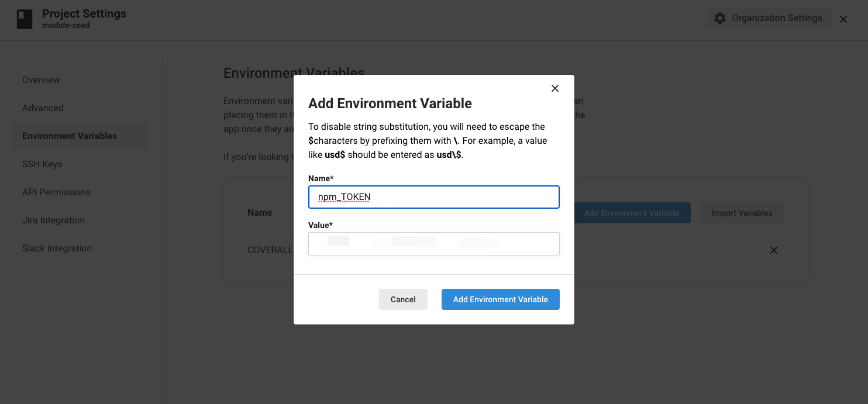Go to Advanced settings in the sidebar
The height and width of the screenshot is (404, 868).
point(43,108)
